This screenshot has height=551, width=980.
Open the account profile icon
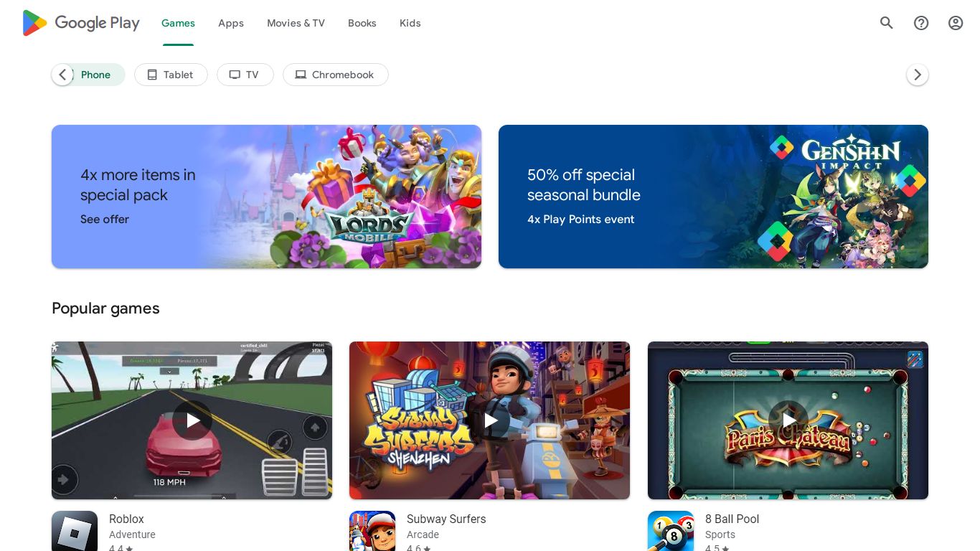956,23
